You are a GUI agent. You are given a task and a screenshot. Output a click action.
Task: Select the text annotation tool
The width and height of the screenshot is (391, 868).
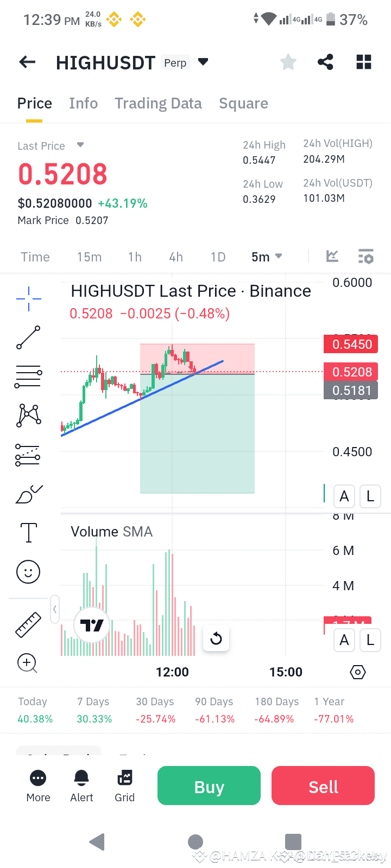pos(28,533)
